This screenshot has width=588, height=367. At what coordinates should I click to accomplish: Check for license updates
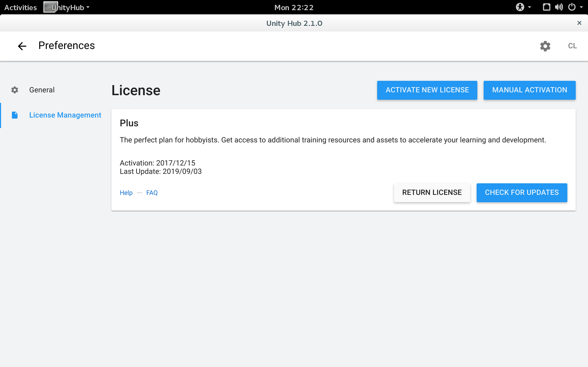(522, 193)
